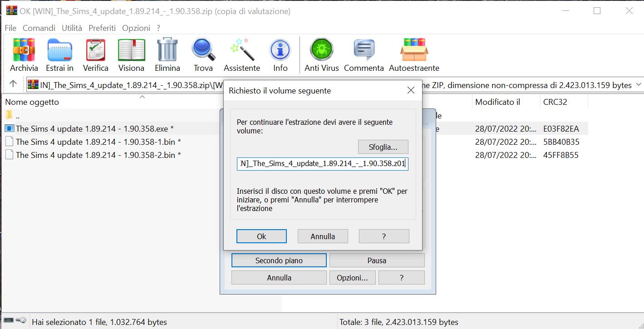Click status text 'Hai selezionato 1 file'
The width and height of the screenshot is (644, 329).
tap(69, 322)
